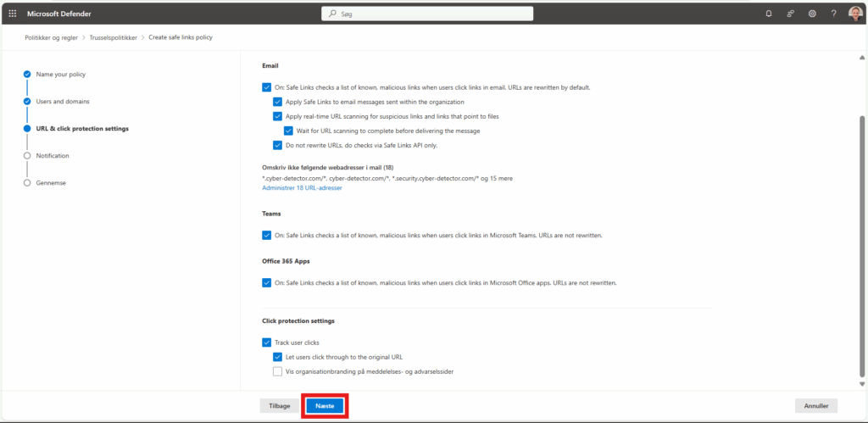Toggle Track user clicks checkbox

pos(267,342)
